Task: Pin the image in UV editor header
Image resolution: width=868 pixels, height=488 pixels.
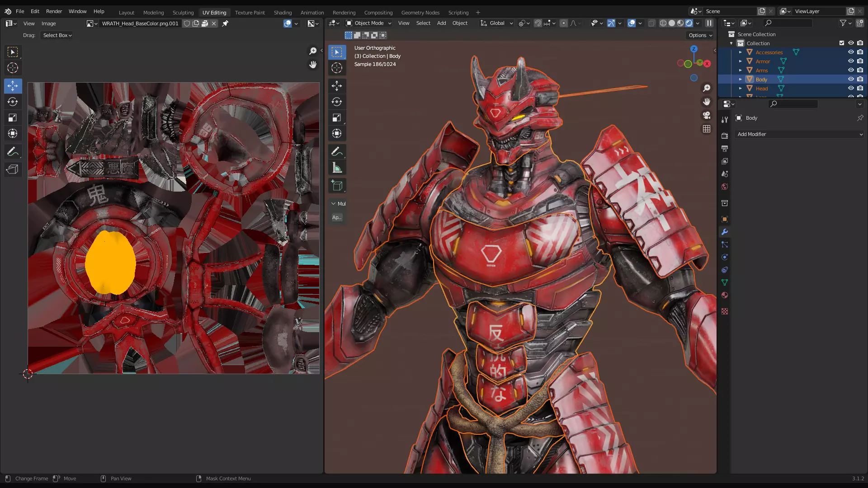Action: coord(225,23)
